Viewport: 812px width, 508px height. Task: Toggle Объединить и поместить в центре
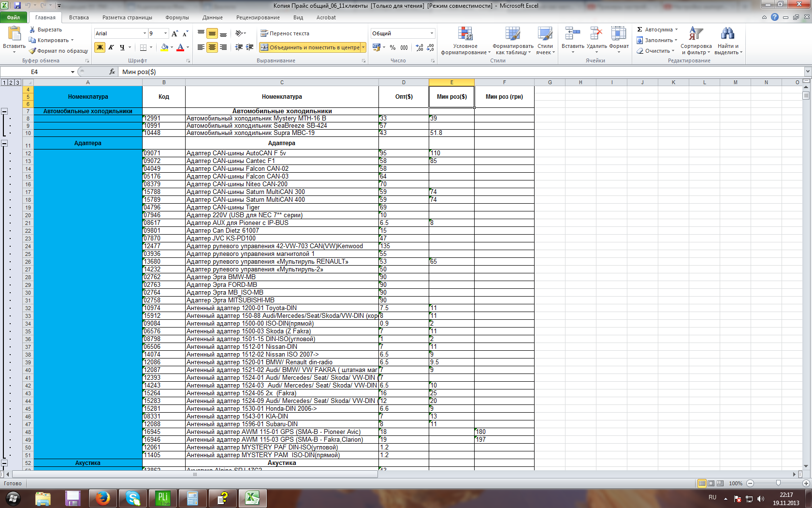point(310,47)
